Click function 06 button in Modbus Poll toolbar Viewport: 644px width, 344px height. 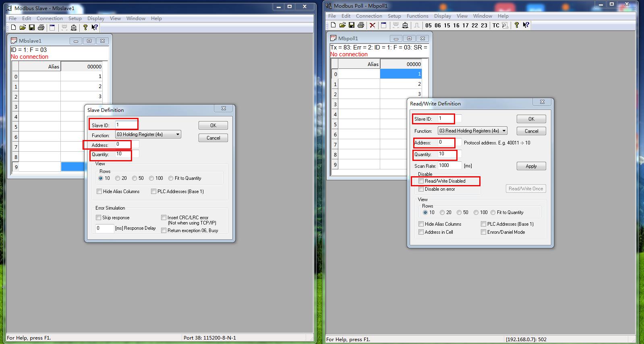(x=438, y=25)
